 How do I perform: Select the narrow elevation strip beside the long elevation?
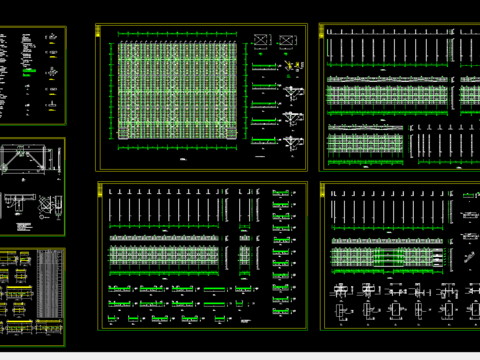244,255
